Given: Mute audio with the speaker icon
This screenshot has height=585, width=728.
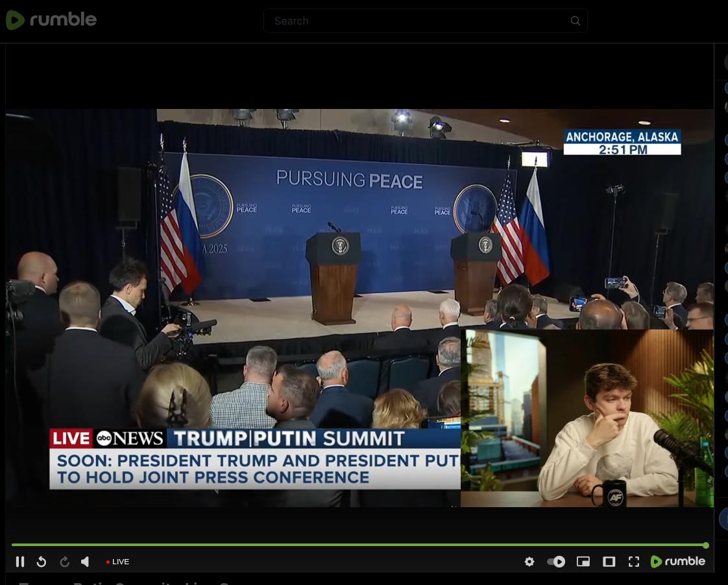Looking at the screenshot, I should pos(85,562).
